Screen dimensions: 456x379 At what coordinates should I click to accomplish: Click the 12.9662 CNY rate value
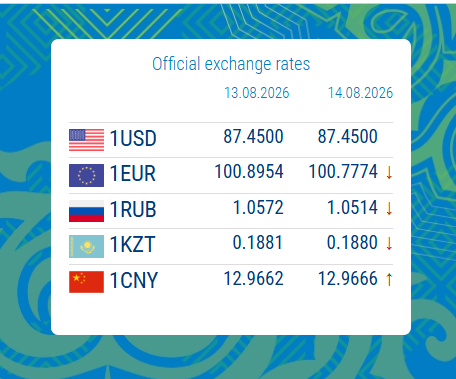253,279
